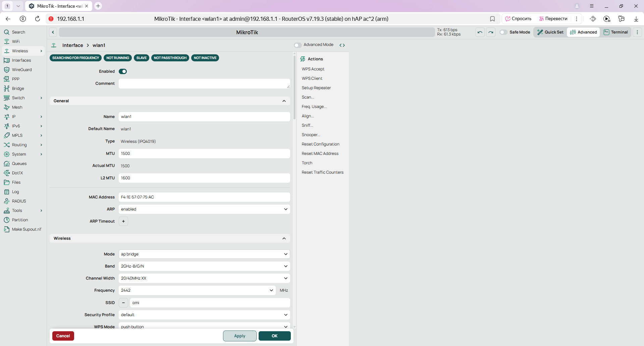Expand the IP sidebar submenu
This screenshot has width=644, height=346.
41,117
